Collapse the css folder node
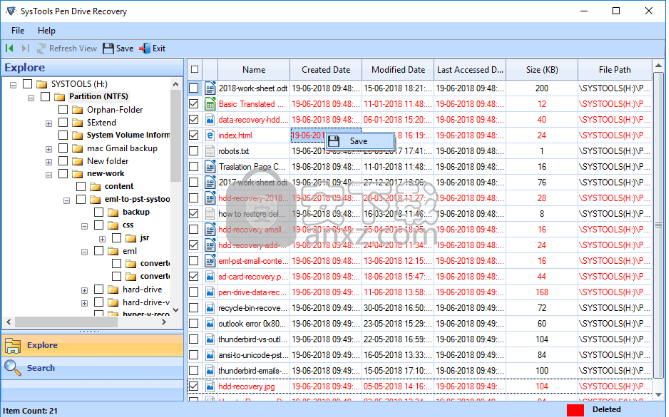The image size is (669, 417). [x=84, y=226]
